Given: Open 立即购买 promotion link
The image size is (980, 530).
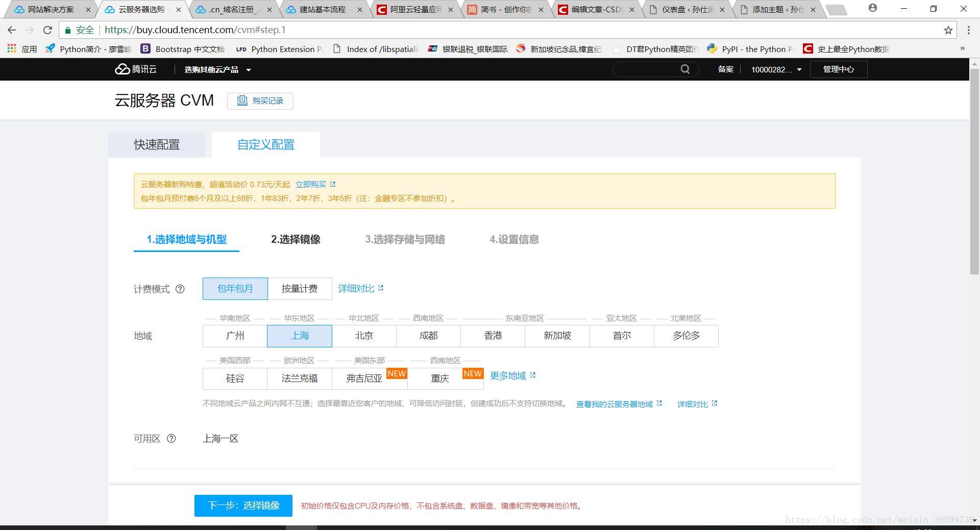Looking at the screenshot, I should (x=315, y=184).
